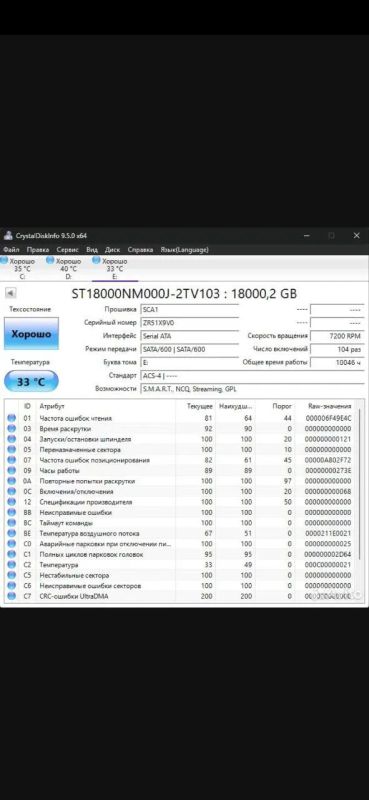Click the serial number field ZR51X9V0

(x=189, y=322)
